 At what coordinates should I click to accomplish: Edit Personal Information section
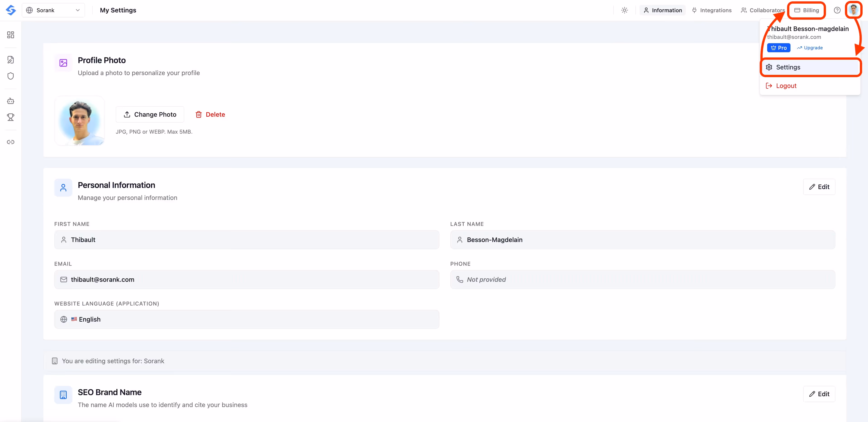(819, 187)
